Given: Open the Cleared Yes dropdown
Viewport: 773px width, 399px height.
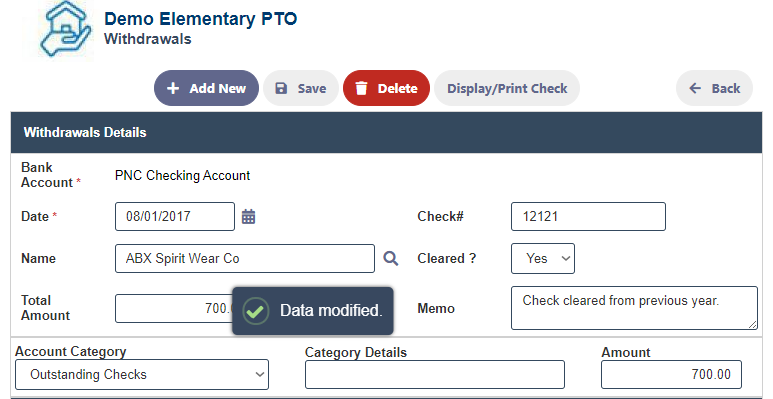Looking at the screenshot, I should point(543,258).
